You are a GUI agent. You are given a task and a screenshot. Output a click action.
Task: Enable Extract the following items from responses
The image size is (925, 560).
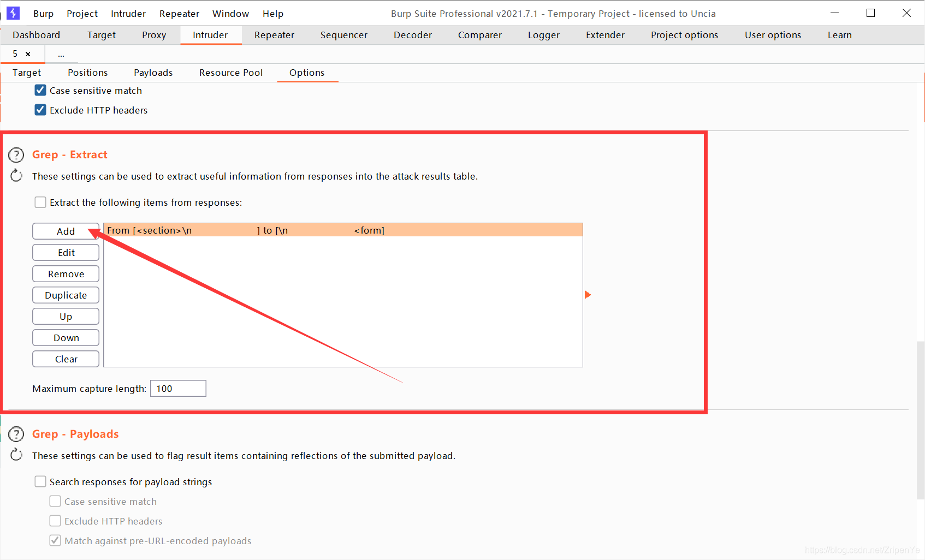click(40, 202)
